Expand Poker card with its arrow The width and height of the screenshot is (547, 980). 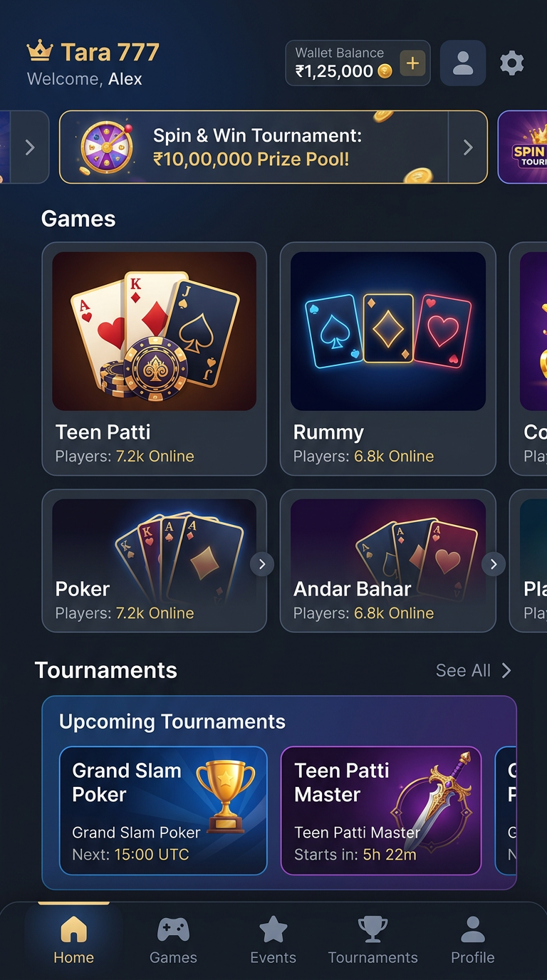coord(262,565)
